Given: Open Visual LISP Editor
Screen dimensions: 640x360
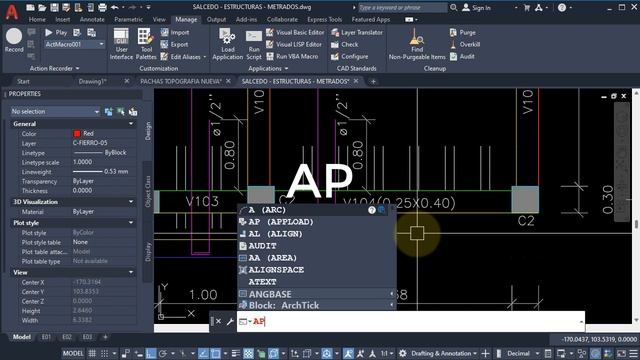Looking at the screenshot, I should click(294, 44).
